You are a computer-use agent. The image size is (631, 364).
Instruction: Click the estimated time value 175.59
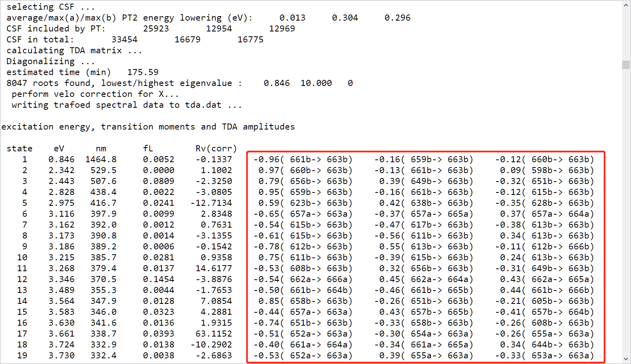[x=143, y=72]
